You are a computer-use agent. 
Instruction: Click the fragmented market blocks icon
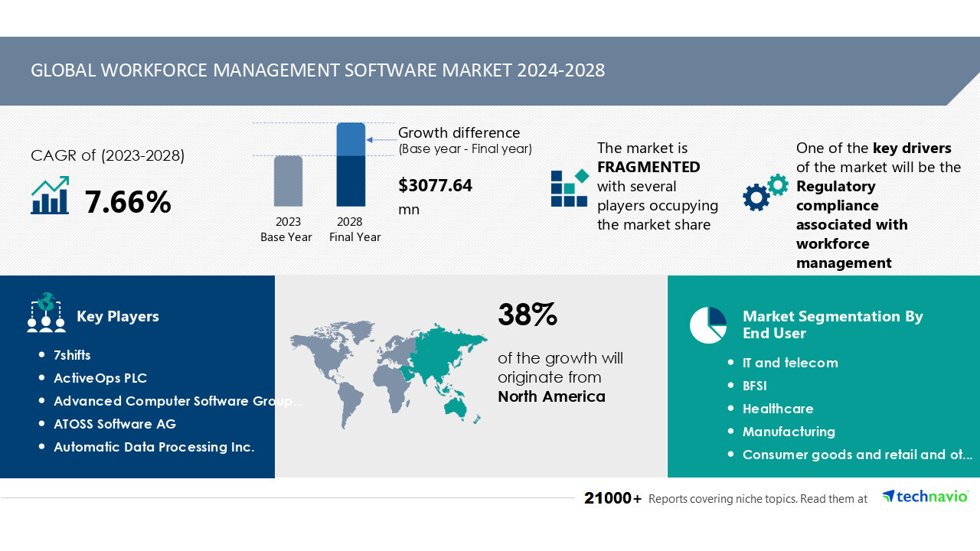(570, 188)
